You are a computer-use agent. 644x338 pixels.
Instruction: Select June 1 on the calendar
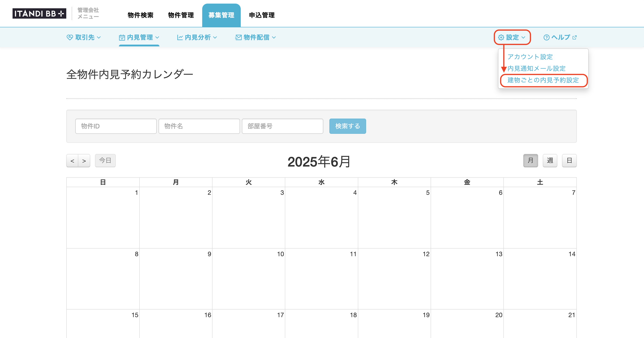tap(103, 217)
